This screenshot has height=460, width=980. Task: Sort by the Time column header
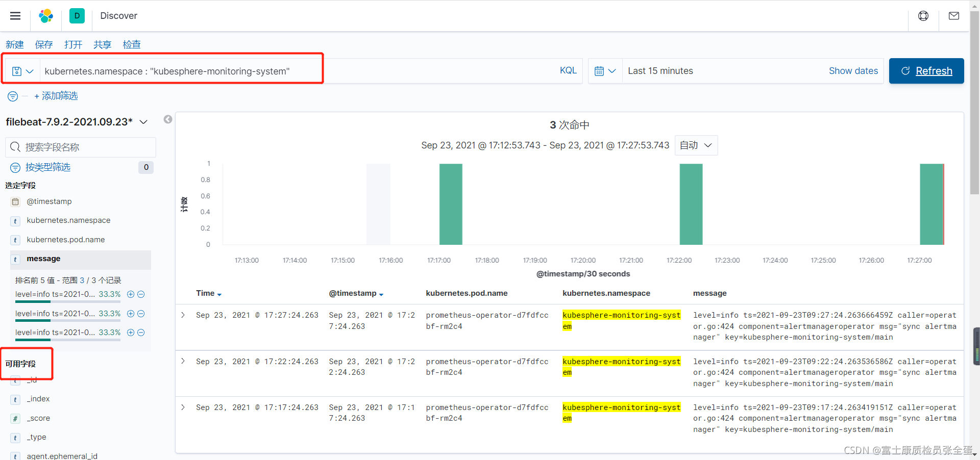pos(208,293)
